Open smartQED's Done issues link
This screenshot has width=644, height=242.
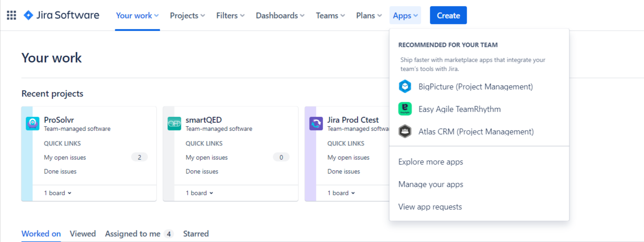tap(202, 171)
